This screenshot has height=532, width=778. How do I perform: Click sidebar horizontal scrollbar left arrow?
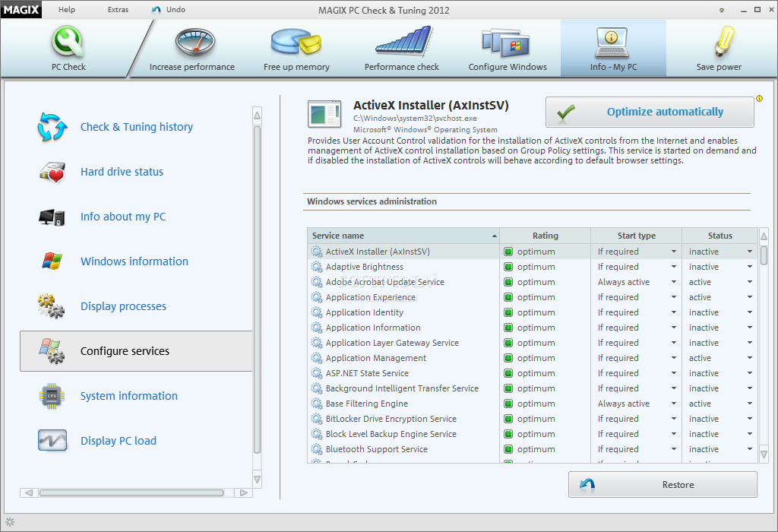(29, 492)
